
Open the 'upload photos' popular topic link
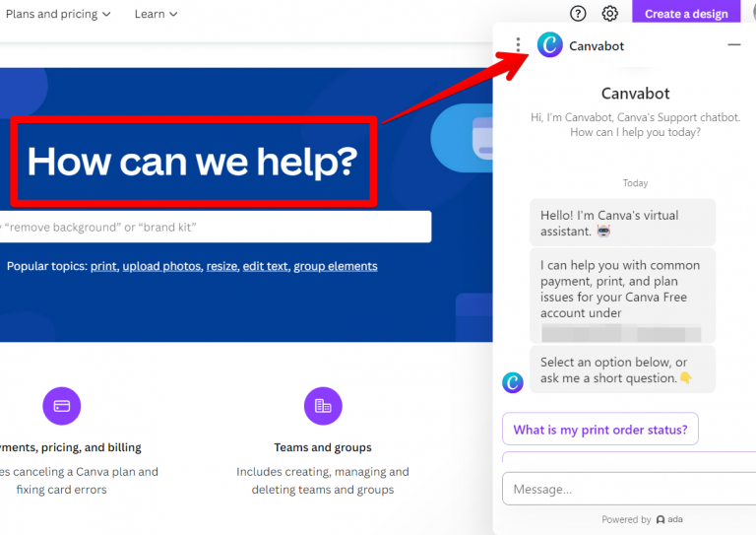coord(161,266)
